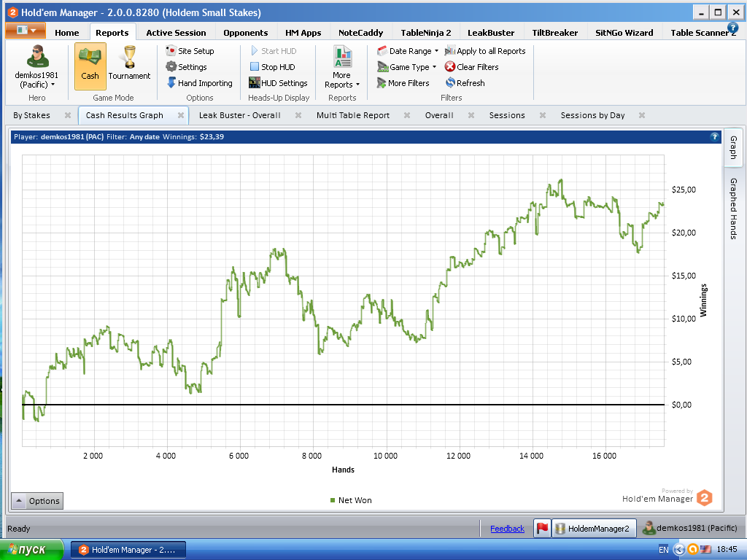Open the Home ribbon tab
747x560 pixels.
coord(66,32)
